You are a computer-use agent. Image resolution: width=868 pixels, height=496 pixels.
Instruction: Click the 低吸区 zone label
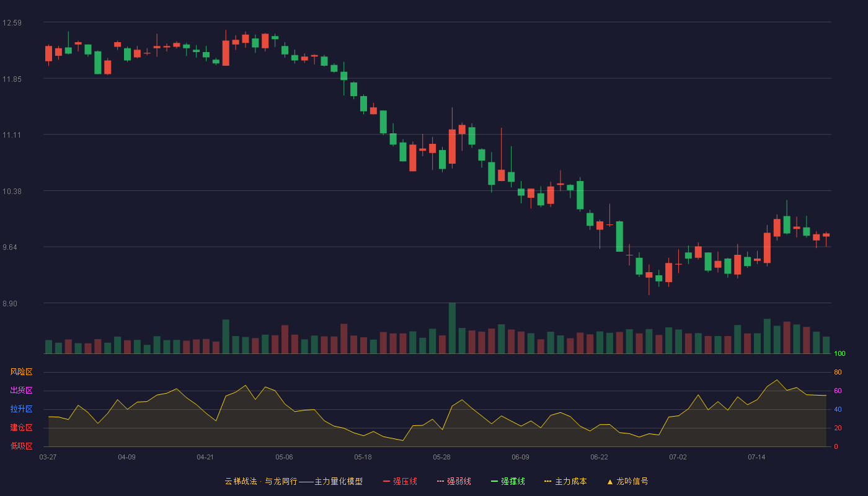[x=21, y=446]
